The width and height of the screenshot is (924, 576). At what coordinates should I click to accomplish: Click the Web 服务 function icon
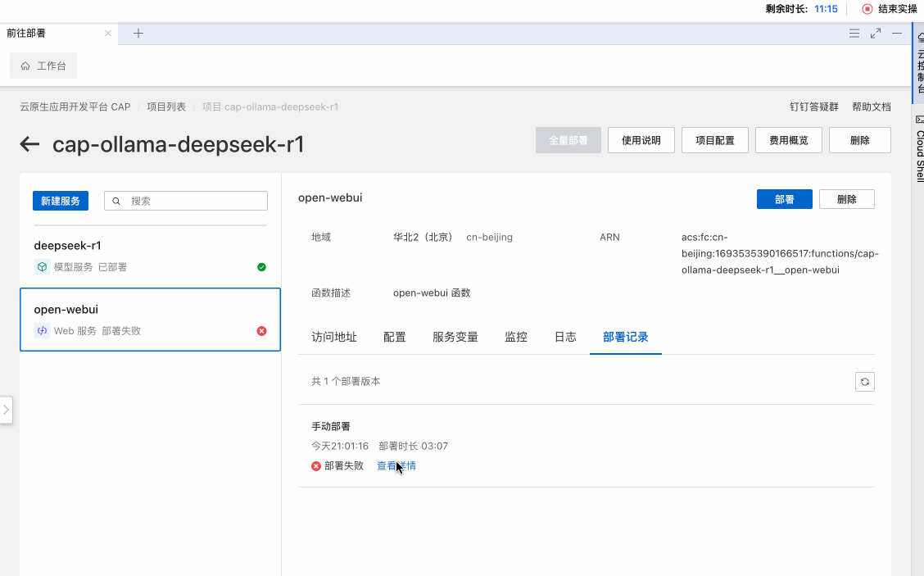click(x=42, y=331)
